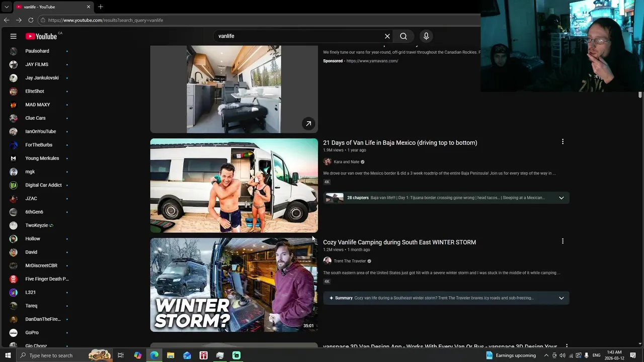Open more options for 21 Days of Van Life video

[562, 142]
